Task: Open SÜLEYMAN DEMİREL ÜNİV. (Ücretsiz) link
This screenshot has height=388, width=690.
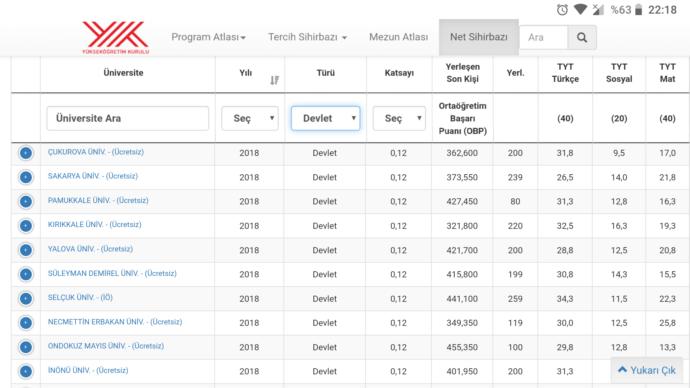Action: pyautogui.click(x=112, y=273)
